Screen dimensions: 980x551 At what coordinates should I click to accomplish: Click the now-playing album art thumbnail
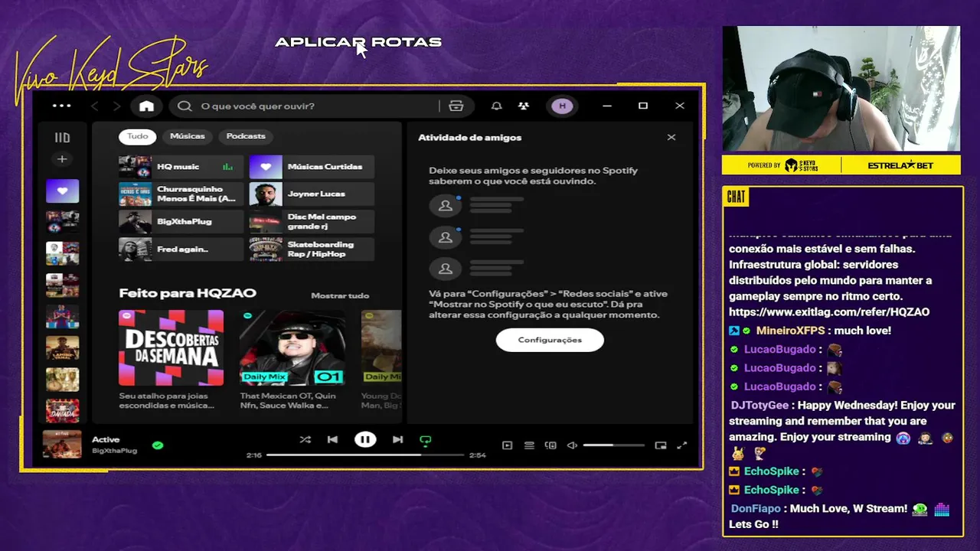62,444
